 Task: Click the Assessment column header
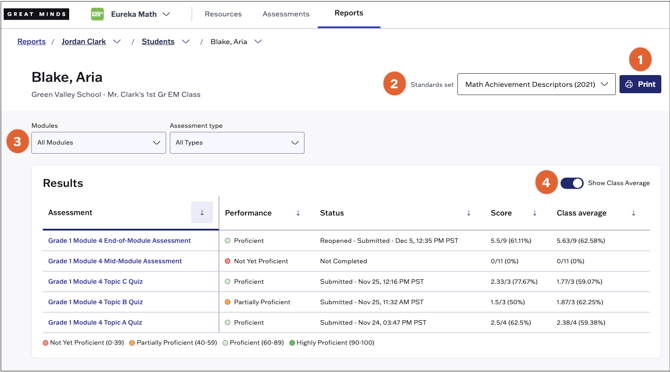pyautogui.click(x=70, y=212)
